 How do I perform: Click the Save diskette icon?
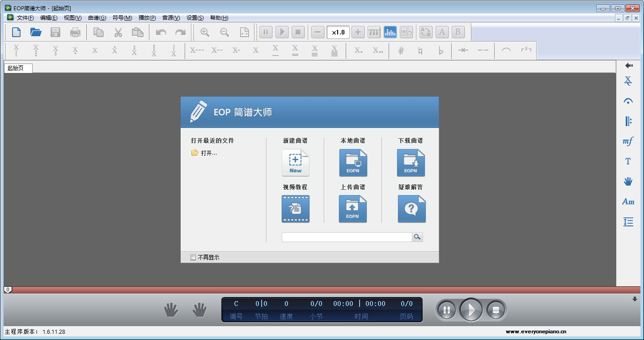pyautogui.click(x=55, y=32)
